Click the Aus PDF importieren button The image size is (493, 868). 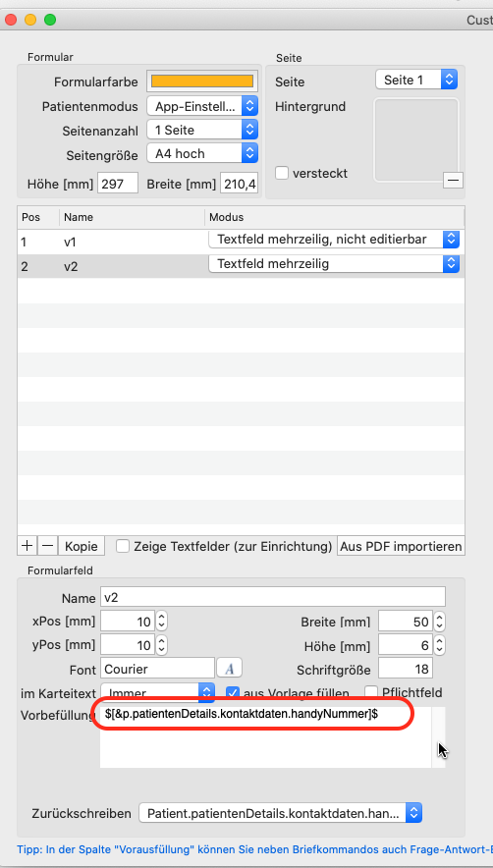(401, 546)
